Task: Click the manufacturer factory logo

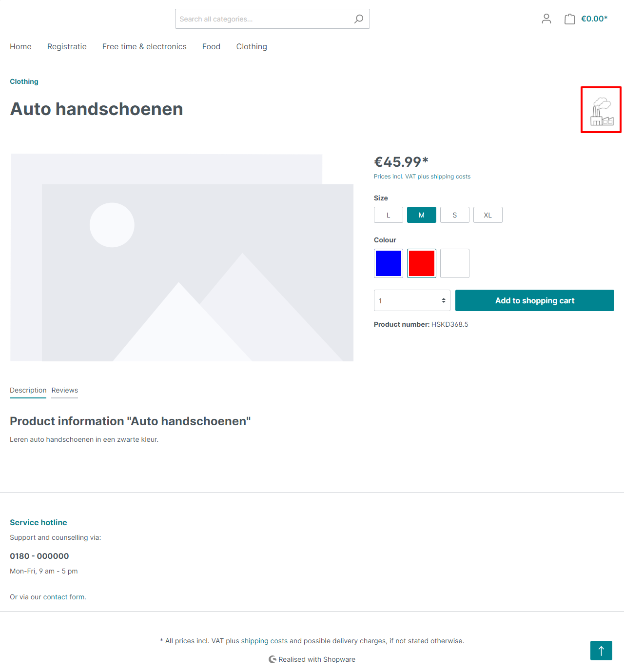Action: coord(601,109)
